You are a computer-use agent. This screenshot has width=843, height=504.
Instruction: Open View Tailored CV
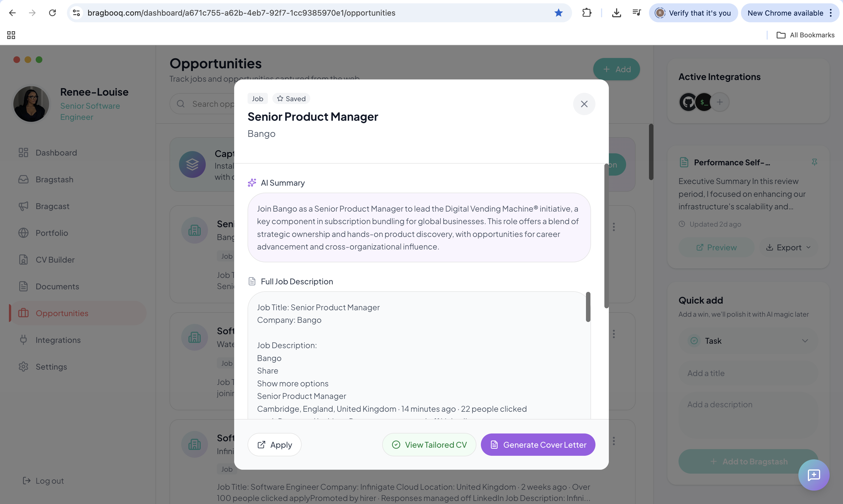429,445
